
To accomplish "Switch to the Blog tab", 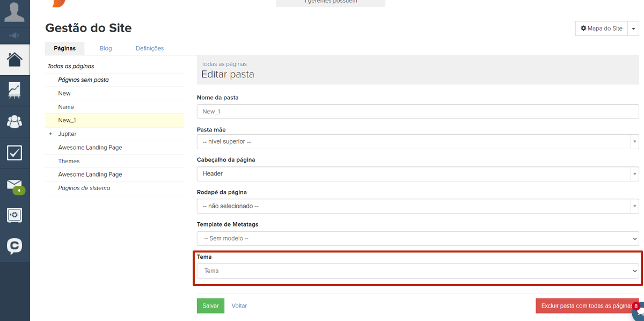I will pyautogui.click(x=106, y=48).
